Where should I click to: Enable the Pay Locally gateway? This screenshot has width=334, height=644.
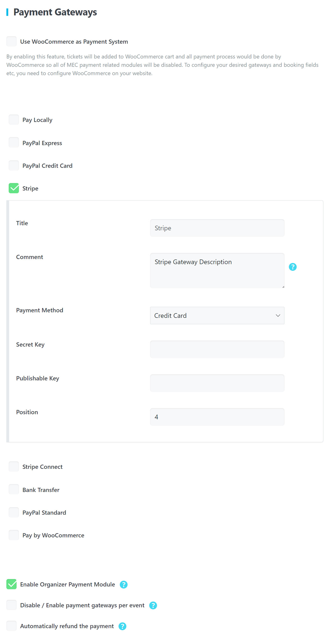pos(14,119)
